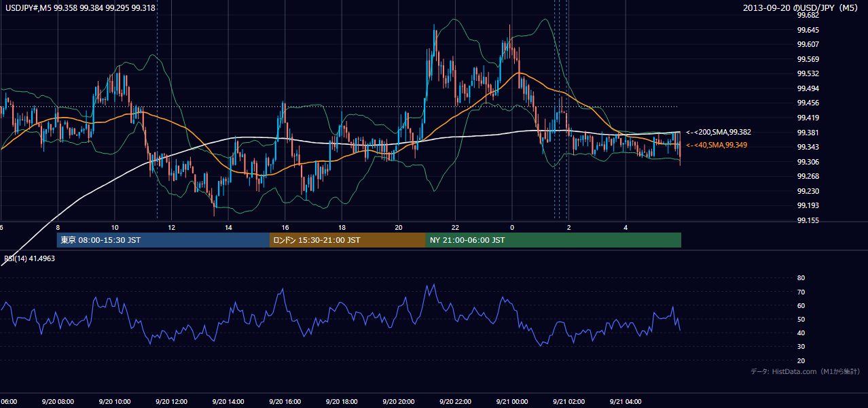Click the NY 21:00-06:00 JST session bar

point(554,240)
